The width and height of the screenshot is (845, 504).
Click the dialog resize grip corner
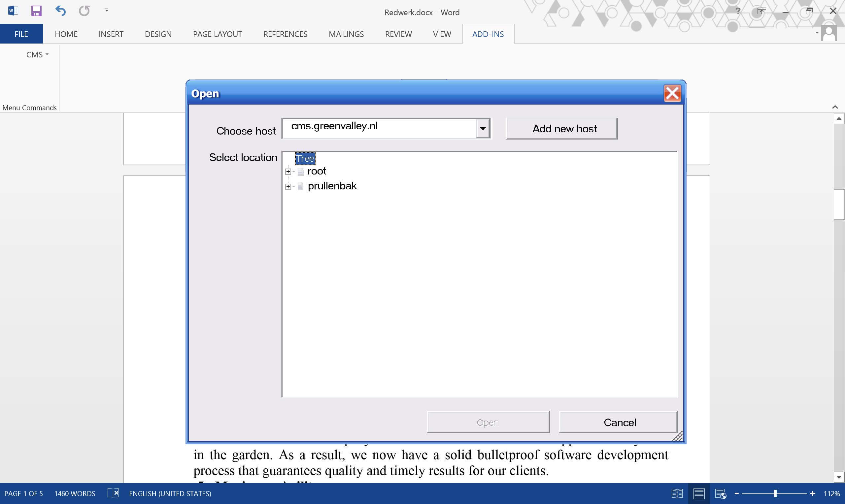[678, 436]
